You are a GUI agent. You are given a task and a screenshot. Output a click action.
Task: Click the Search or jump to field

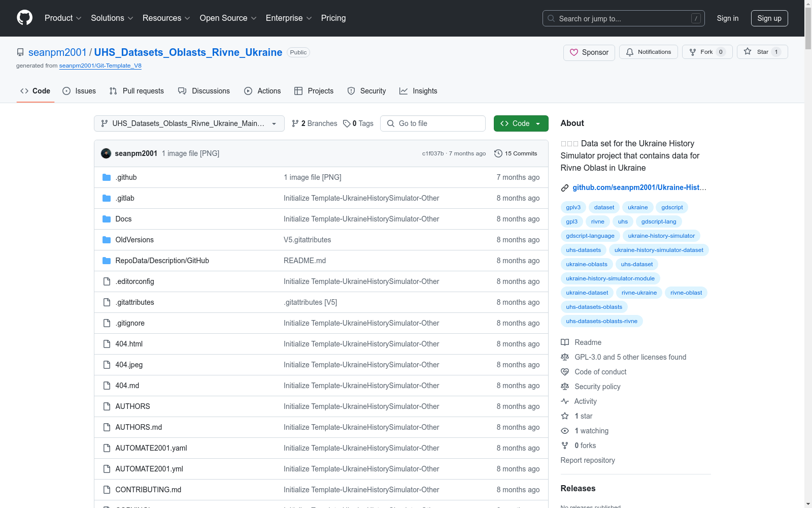click(624, 18)
